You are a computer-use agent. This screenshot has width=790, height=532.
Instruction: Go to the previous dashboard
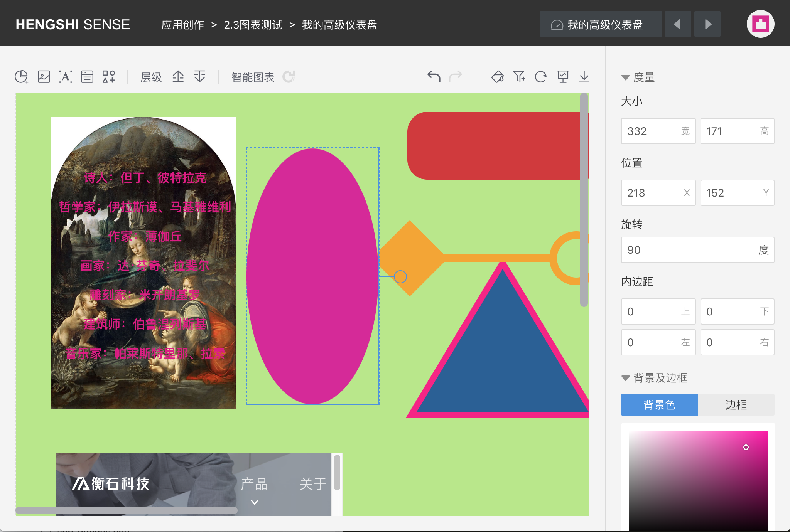tap(678, 24)
